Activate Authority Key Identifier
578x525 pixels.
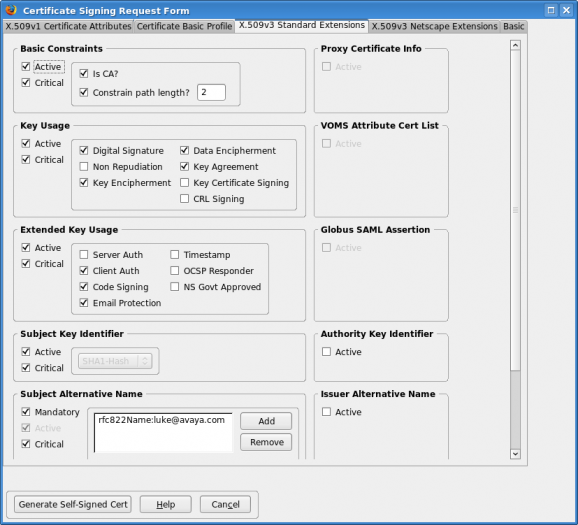click(326, 352)
